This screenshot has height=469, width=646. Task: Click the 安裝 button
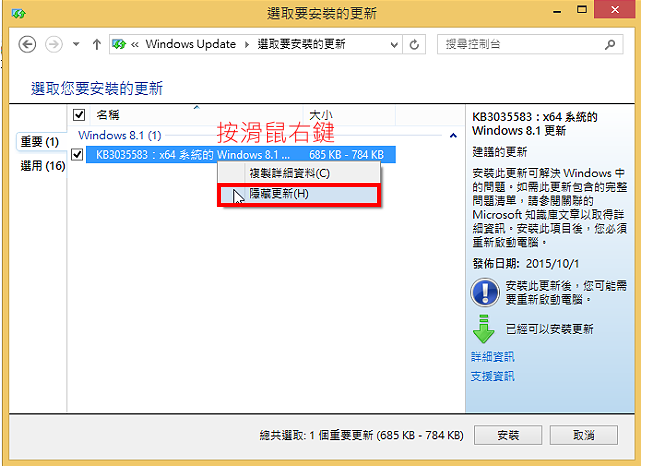[508, 435]
